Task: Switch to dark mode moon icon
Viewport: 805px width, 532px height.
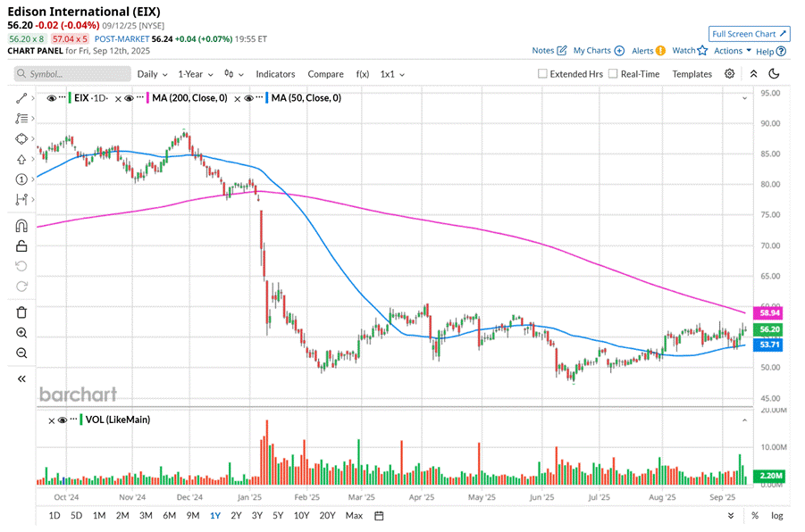Action: point(775,74)
